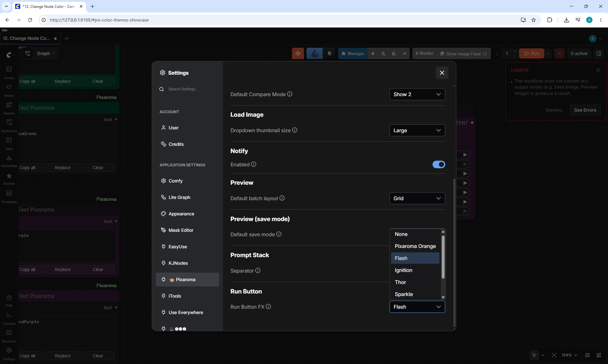
Task: Open the favorite star sidebar panel
Action: pyautogui.click(x=9, y=179)
